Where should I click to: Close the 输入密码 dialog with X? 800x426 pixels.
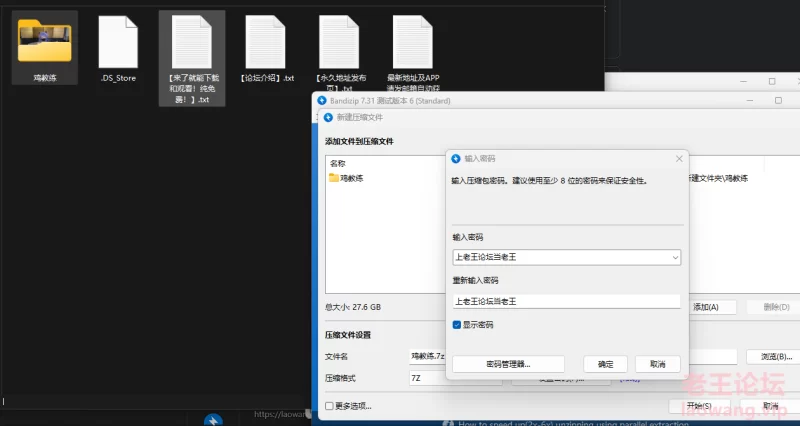pos(679,159)
